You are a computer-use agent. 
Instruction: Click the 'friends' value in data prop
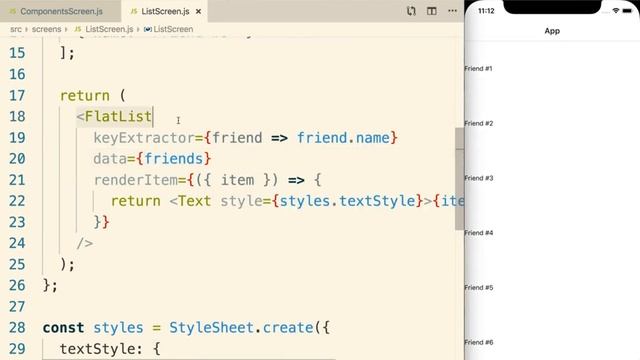click(x=173, y=158)
